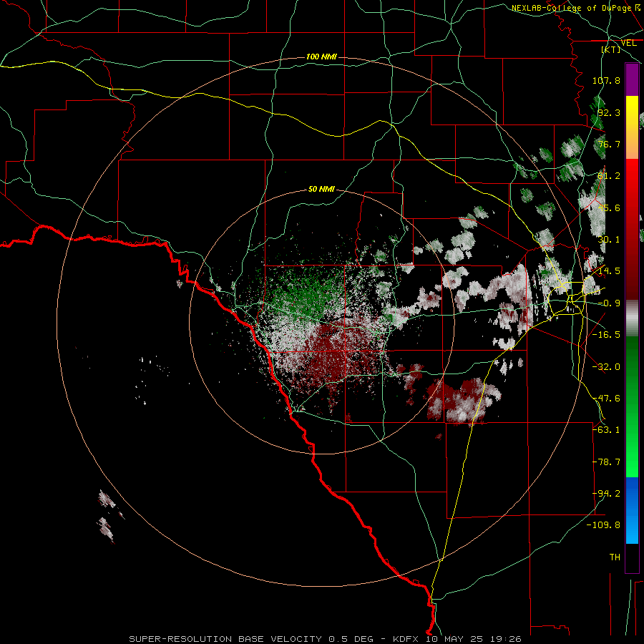Click the 50 NMI range ring label
644x644 pixels.
[x=321, y=190]
